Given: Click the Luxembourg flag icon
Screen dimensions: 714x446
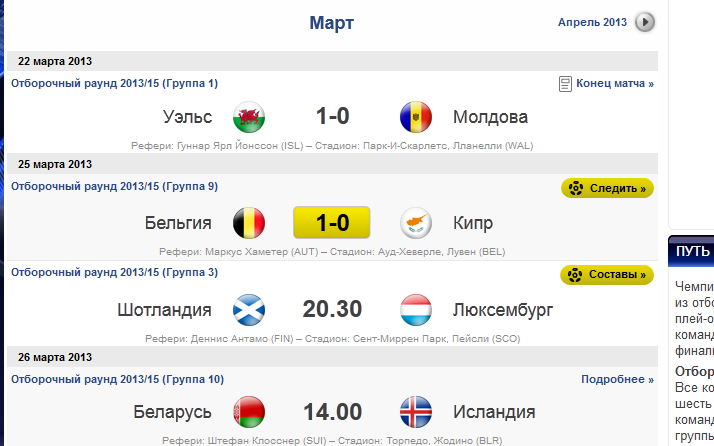Looking at the screenshot, I should click(414, 310).
